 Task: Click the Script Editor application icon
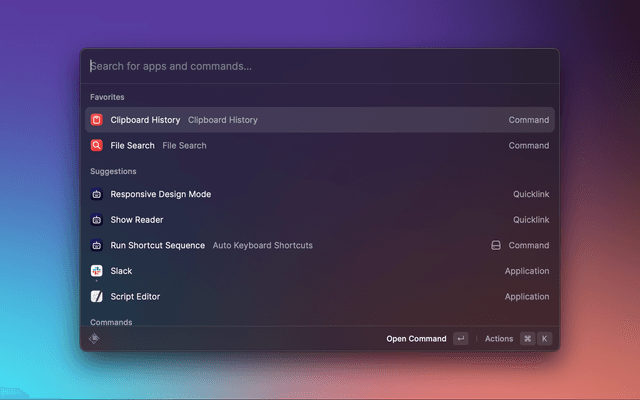click(97, 297)
